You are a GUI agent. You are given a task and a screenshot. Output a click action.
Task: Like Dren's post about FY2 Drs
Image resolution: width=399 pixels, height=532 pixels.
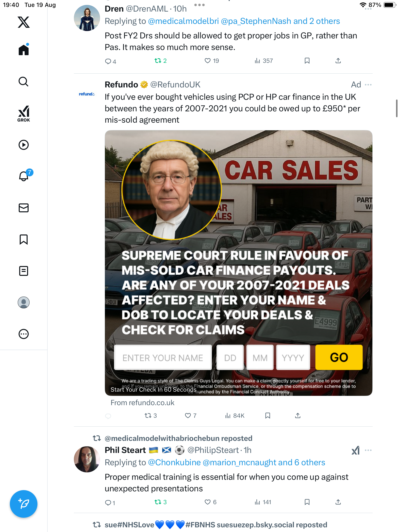click(x=208, y=61)
